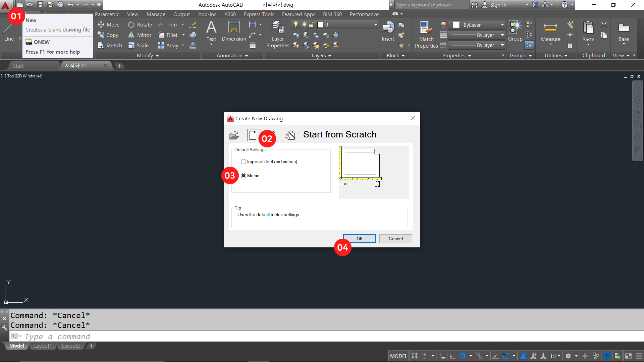The height and width of the screenshot is (362, 644).
Task: Select the Imperial (feet and inches) option
Action: point(269,162)
